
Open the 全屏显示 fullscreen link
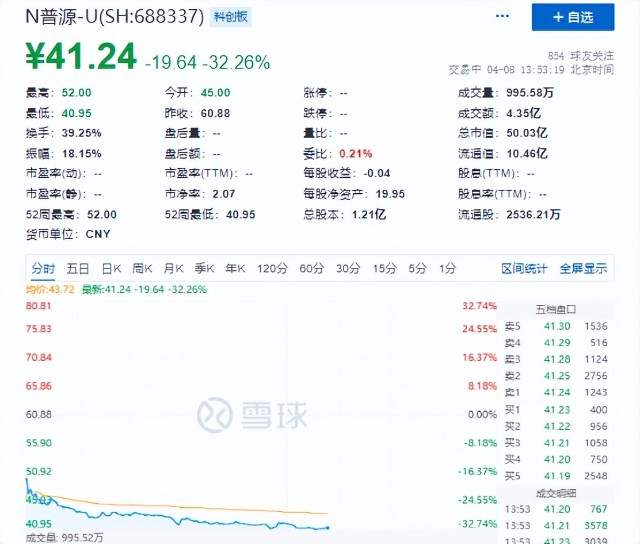point(583,269)
